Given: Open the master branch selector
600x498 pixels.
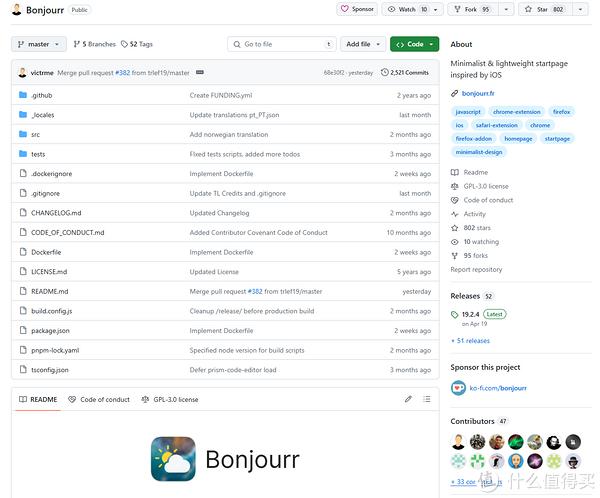Looking at the screenshot, I should [39, 44].
